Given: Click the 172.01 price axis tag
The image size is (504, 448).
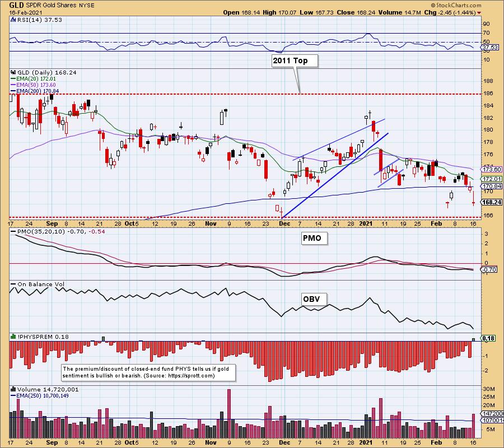Looking at the screenshot, I should (x=492, y=179).
